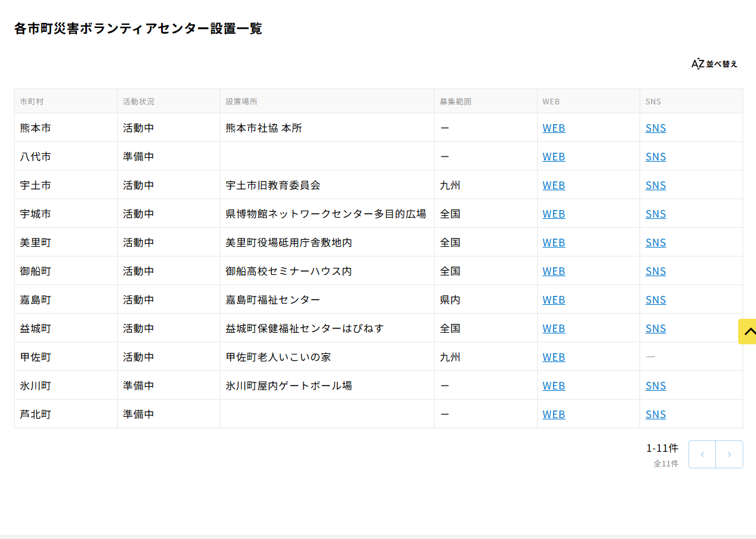The width and height of the screenshot is (756, 539).
Task: Click 熊本市社協 本所 location cell
Action: pyautogui.click(x=327, y=128)
